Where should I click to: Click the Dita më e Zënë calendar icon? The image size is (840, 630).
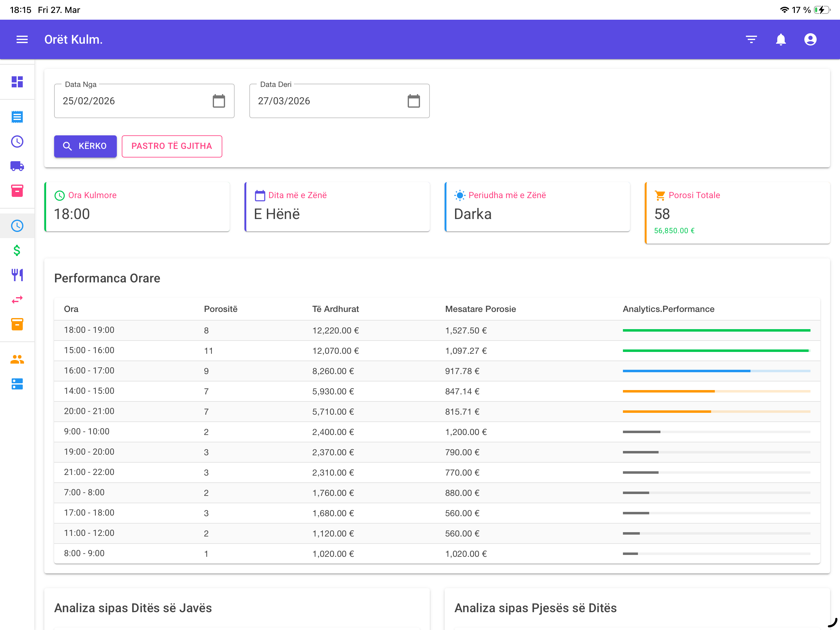(260, 196)
